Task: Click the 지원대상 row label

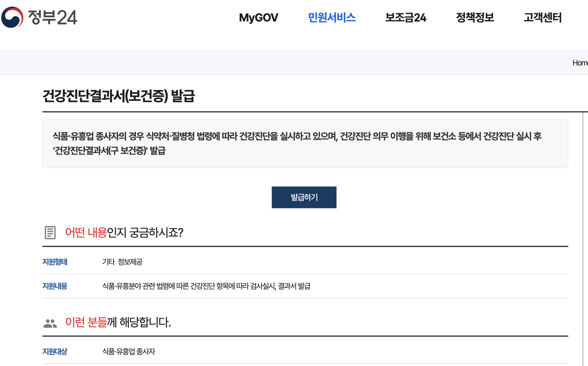Action: coord(55,352)
